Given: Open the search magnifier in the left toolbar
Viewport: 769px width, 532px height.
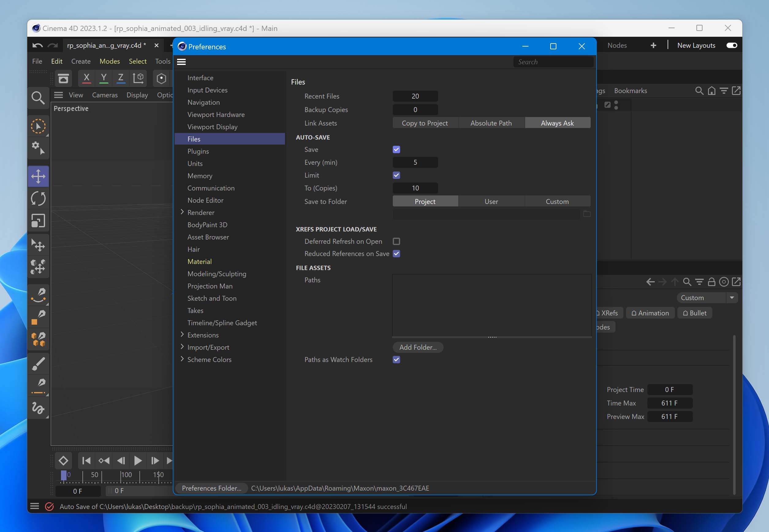Looking at the screenshot, I should pyautogui.click(x=38, y=98).
